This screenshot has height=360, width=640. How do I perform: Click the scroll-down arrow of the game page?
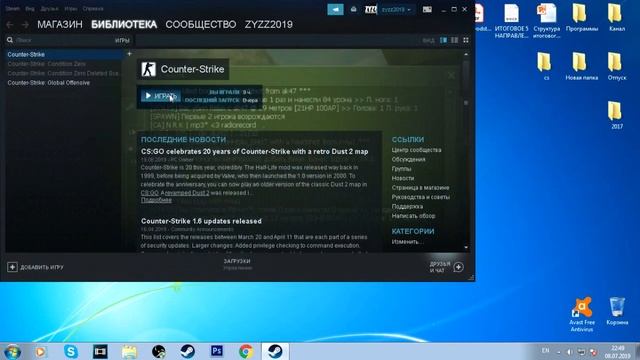click(x=466, y=247)
